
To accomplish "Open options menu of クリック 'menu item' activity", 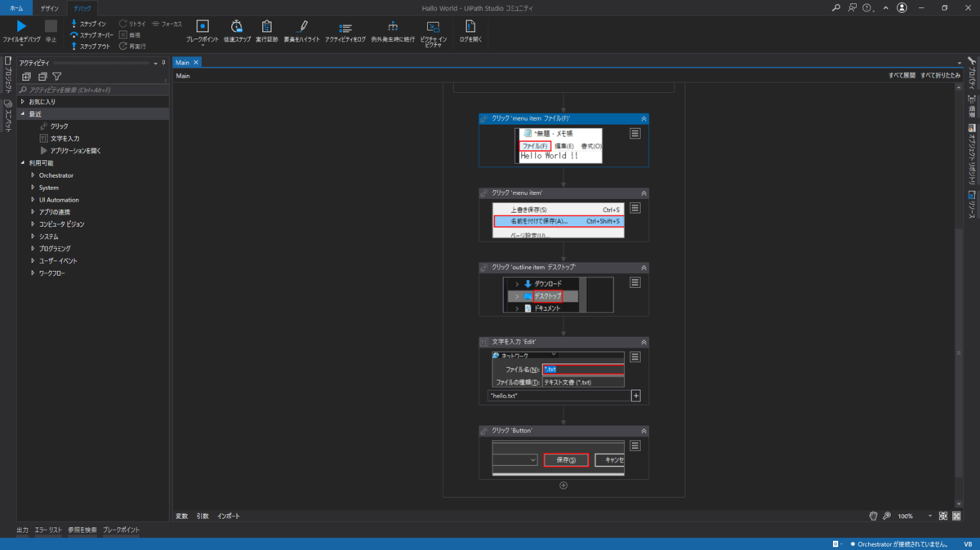I will (635, 208).
